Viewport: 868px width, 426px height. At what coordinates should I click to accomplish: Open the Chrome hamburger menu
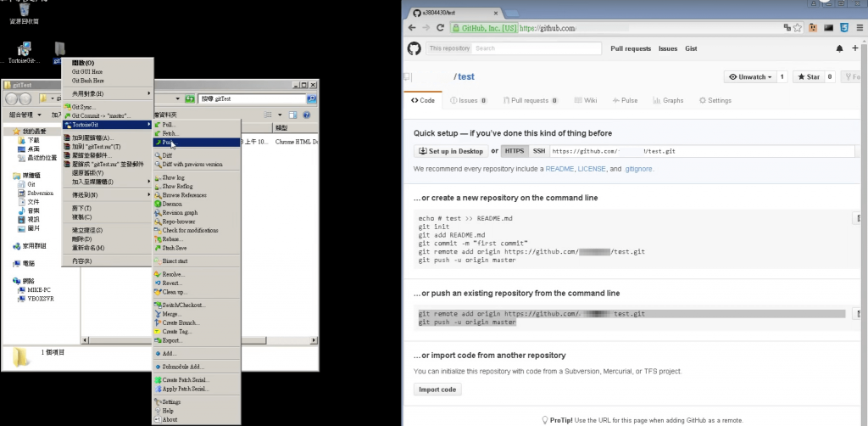(860, 28)
